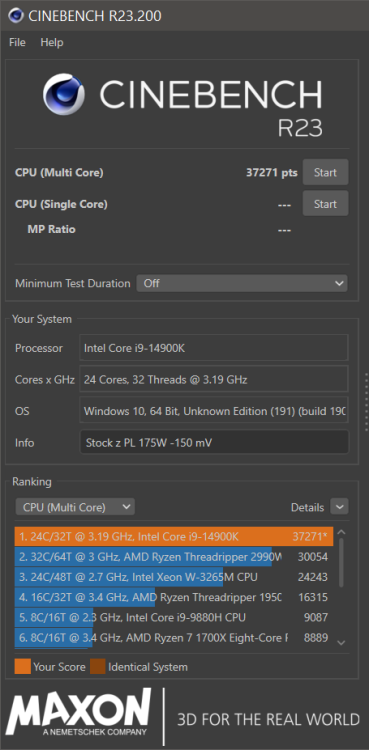Click the orange Your Score legend swatch

(x=22, y=666)
